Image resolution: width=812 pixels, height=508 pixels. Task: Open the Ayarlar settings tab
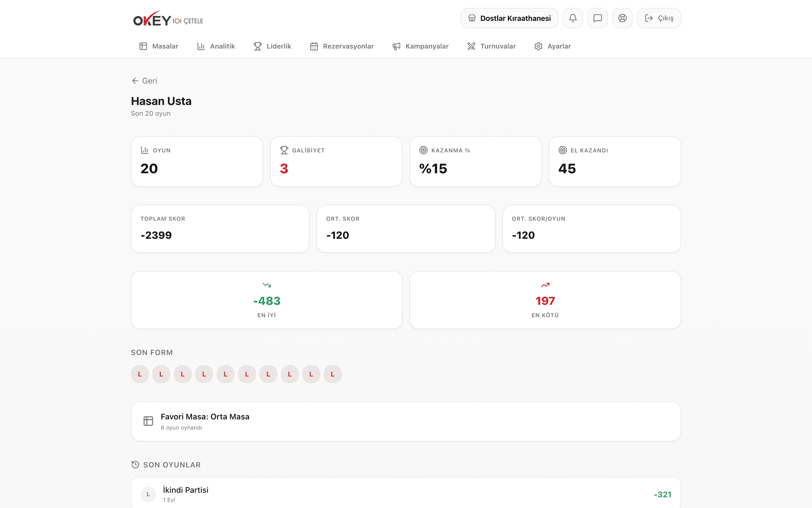[x=553, y=46]
